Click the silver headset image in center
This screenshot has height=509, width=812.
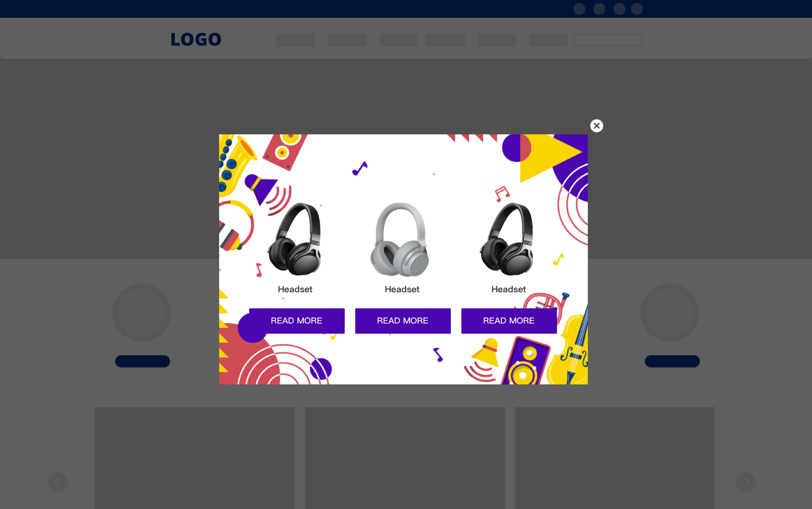(400, 240)
